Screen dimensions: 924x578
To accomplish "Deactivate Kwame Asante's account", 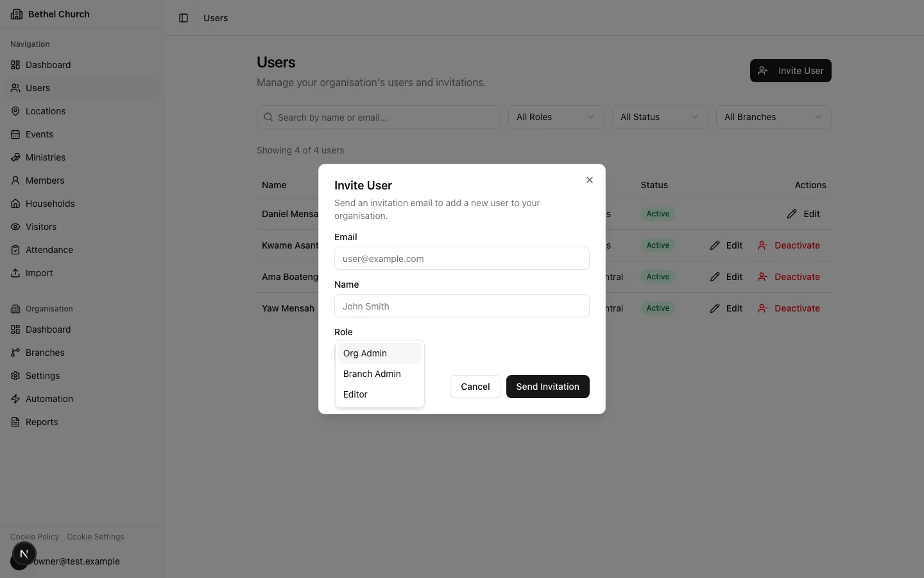I will (x=789, y=245).
